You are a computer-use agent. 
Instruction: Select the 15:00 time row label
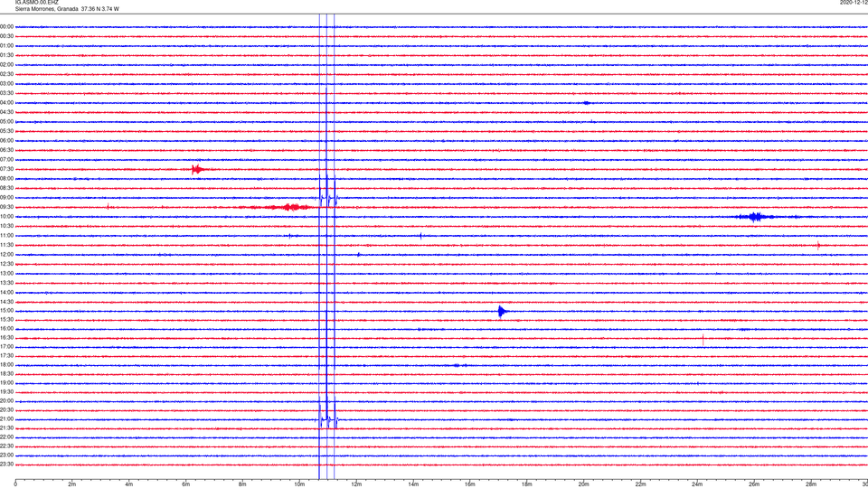click(6, 311)
